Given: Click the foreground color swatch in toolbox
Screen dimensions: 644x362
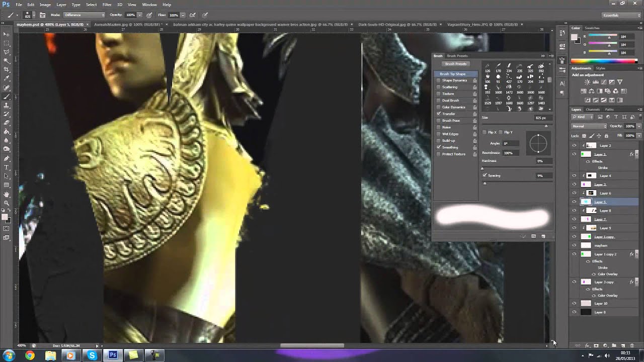Looking at the screenshot, I should click(x=4, y=217).
